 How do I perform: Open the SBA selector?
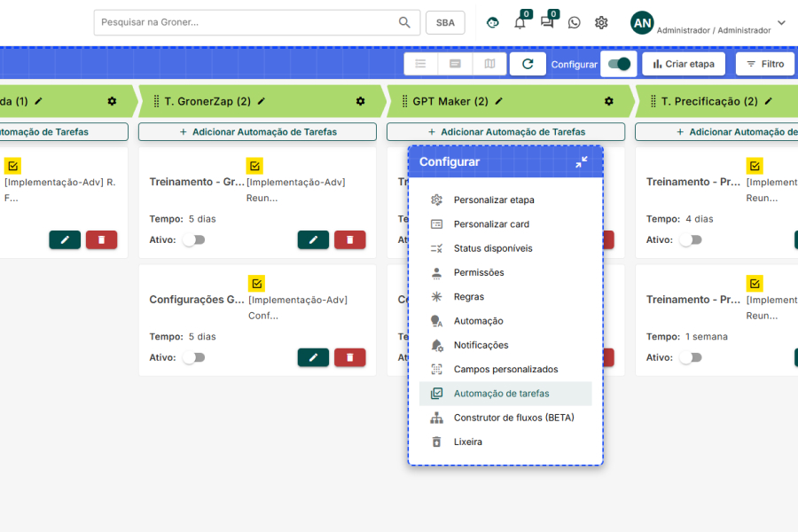pos(445,23)
